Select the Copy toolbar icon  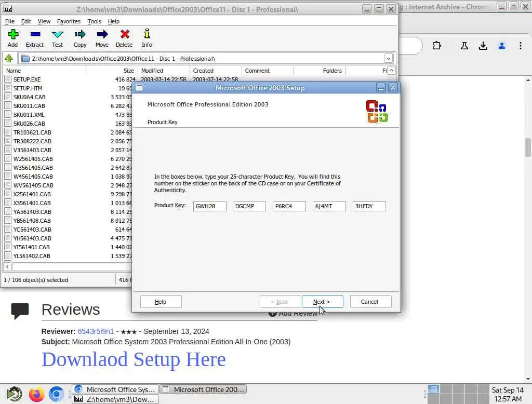80,38
